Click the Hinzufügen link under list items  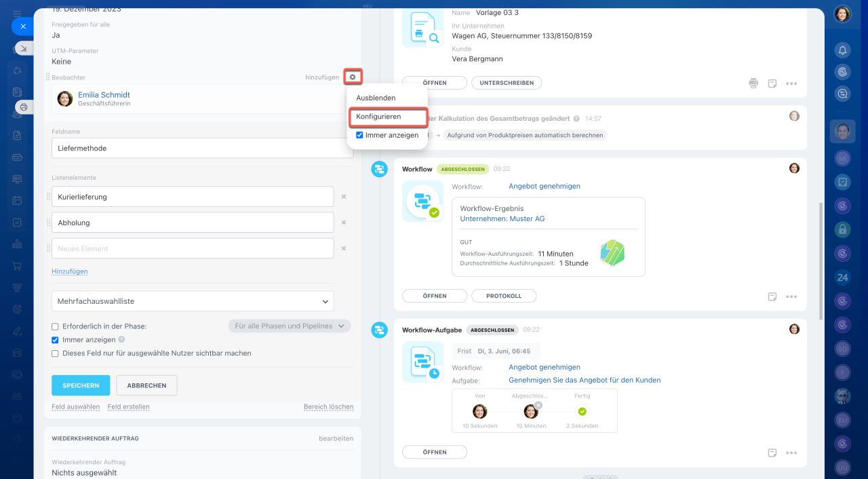point(70,271)
